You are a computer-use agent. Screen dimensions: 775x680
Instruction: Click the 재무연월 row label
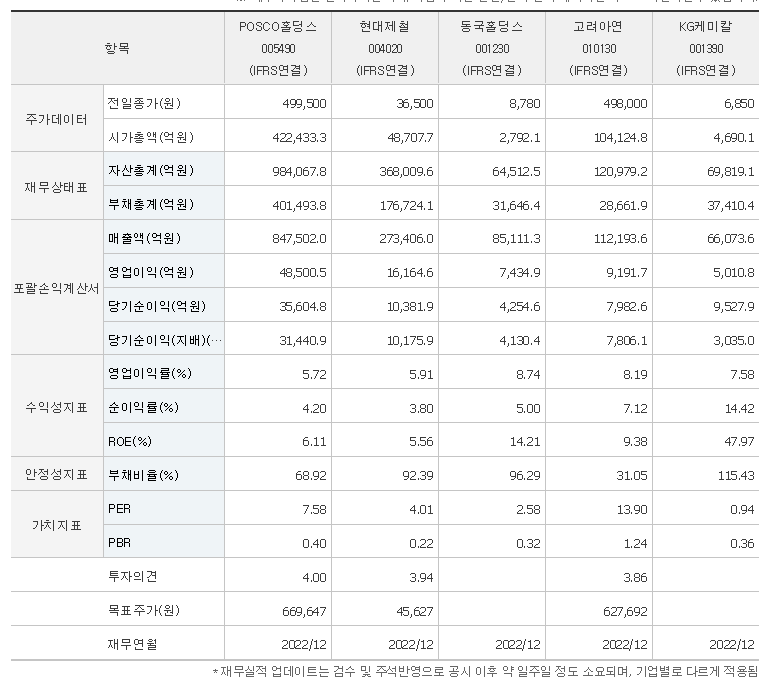click(132, 644)
